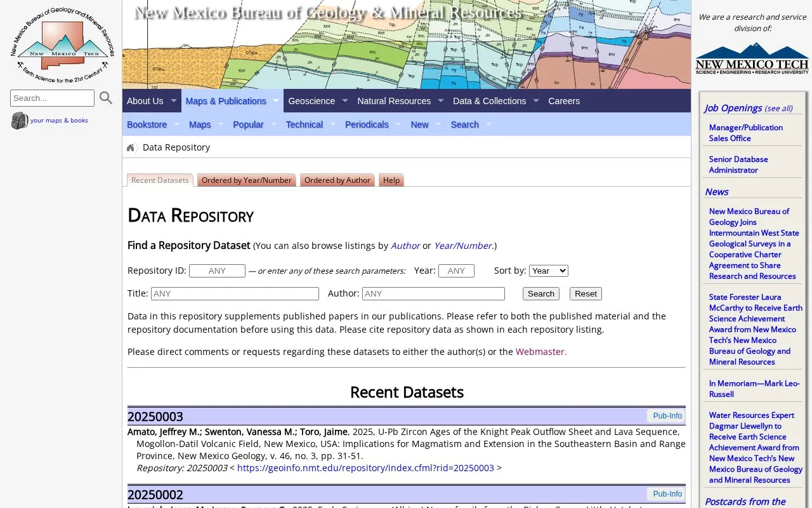
Task: Open the New Mexico Tech logo
Action: (752, 58)
